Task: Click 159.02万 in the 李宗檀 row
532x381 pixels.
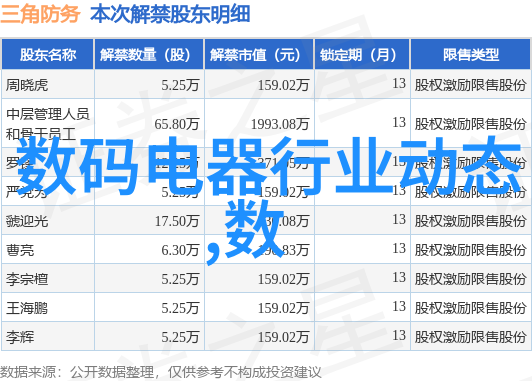Action: pyautogui.click(x=283, y=279)
